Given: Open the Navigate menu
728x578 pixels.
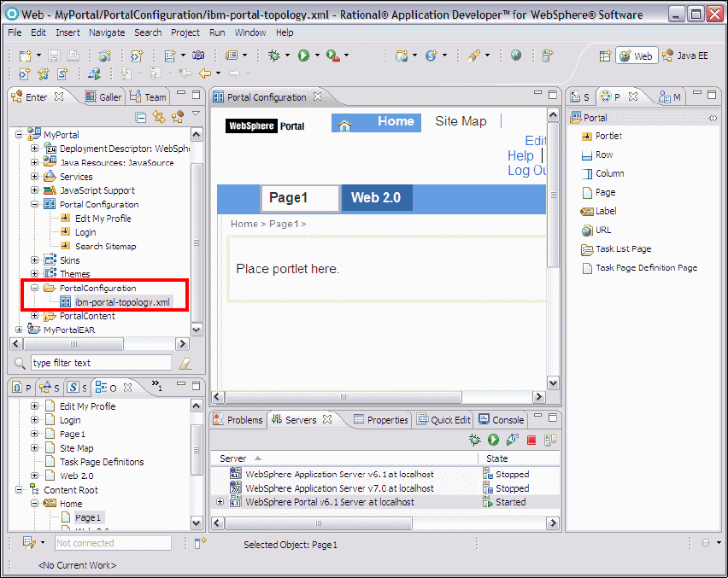Looking at the screenshot, I should 107,32.
